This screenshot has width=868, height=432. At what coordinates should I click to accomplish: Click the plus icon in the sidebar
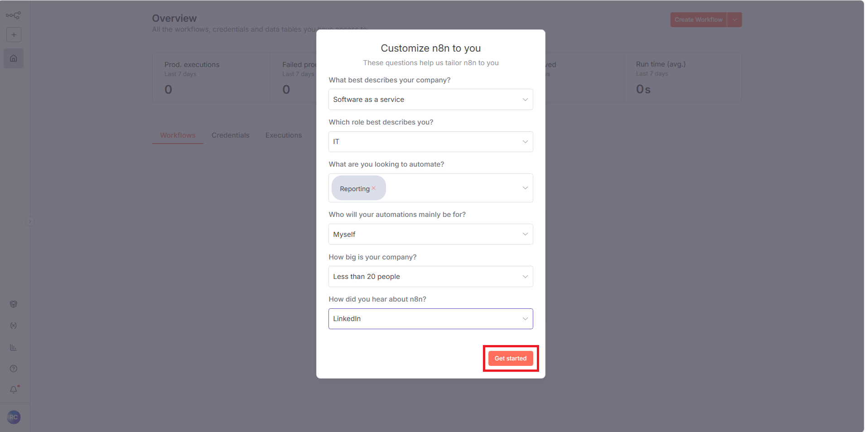tap(14, 35)
